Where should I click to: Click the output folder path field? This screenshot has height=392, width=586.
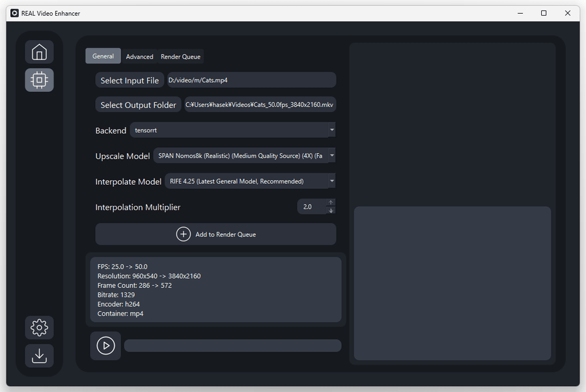point(260,105)
